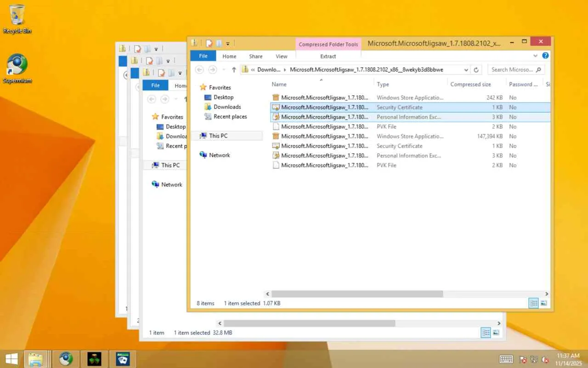
Task: Switch to the View ribbon tab
Action: 282,56
